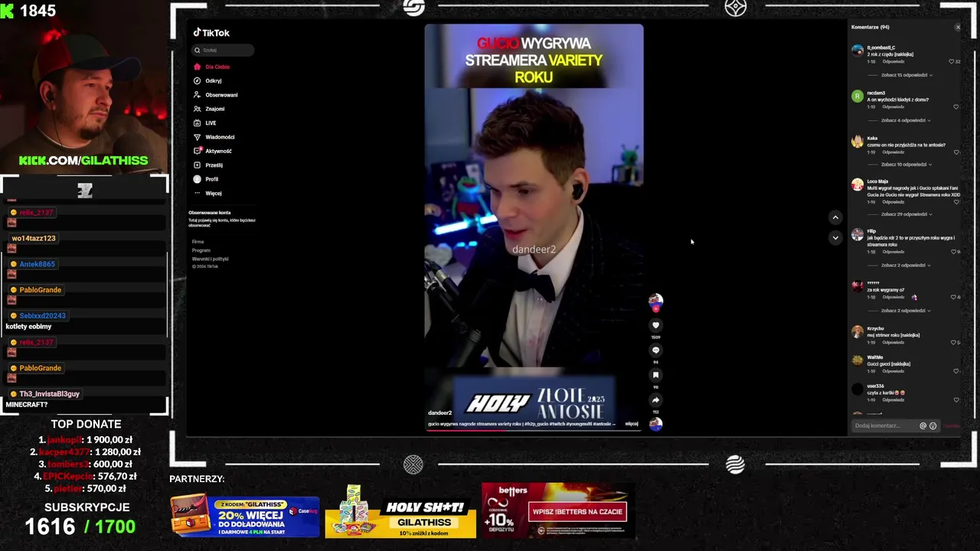Click the Firma footer link
Viewport: 980px width, 551px height.
198,242
